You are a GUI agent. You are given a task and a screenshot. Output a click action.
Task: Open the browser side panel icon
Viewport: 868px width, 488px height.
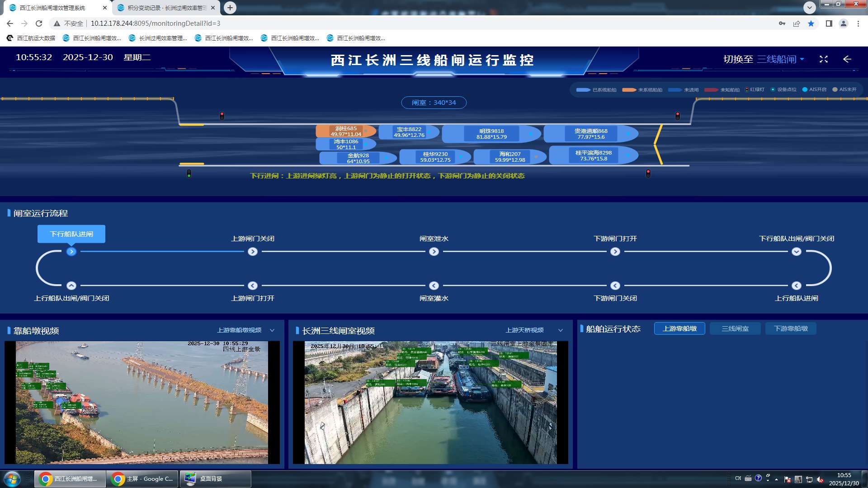click(829, 23)
